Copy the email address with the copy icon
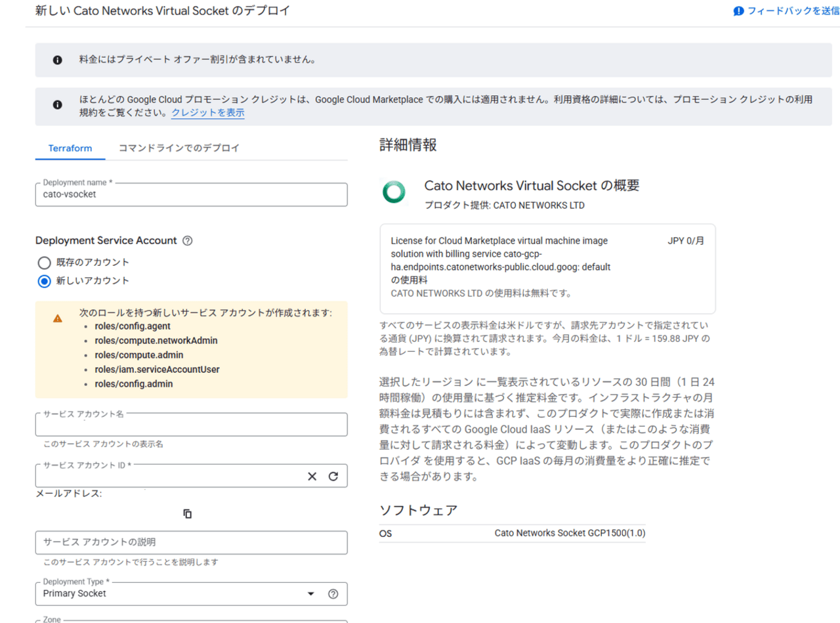The width and height of the screenshot is (840, 623). coord(188,513)
